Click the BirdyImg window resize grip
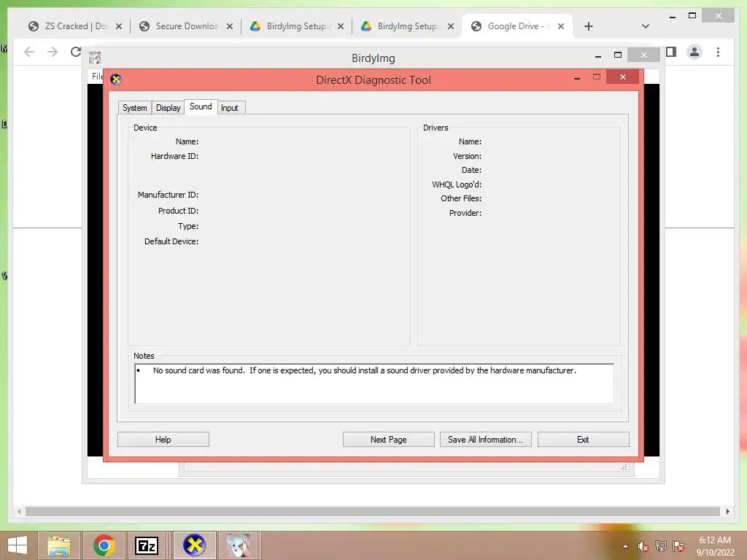 tap(624, 467)
